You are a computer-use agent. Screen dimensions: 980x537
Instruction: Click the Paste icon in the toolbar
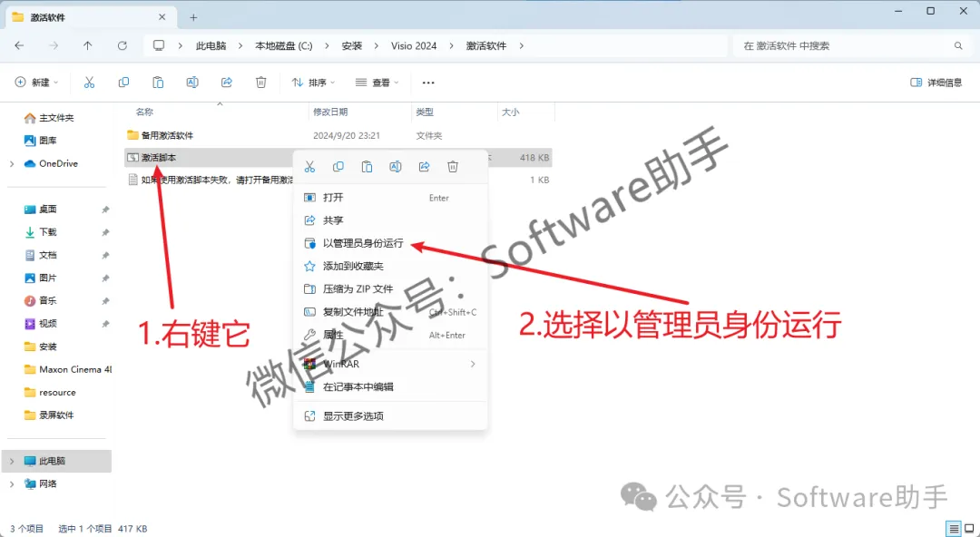tap(158, 83)
